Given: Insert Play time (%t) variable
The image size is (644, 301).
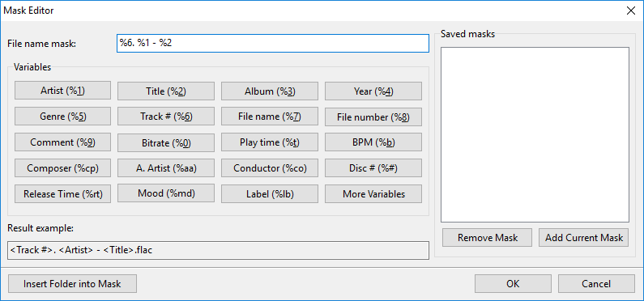Looking at the screenshot, I should click(x=270, y=142).
